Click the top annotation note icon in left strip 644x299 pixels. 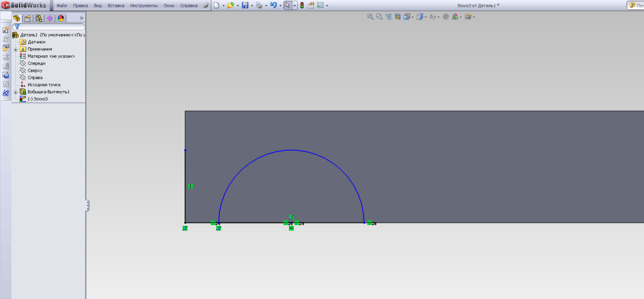pyautogui.click(x=6, y=30)
